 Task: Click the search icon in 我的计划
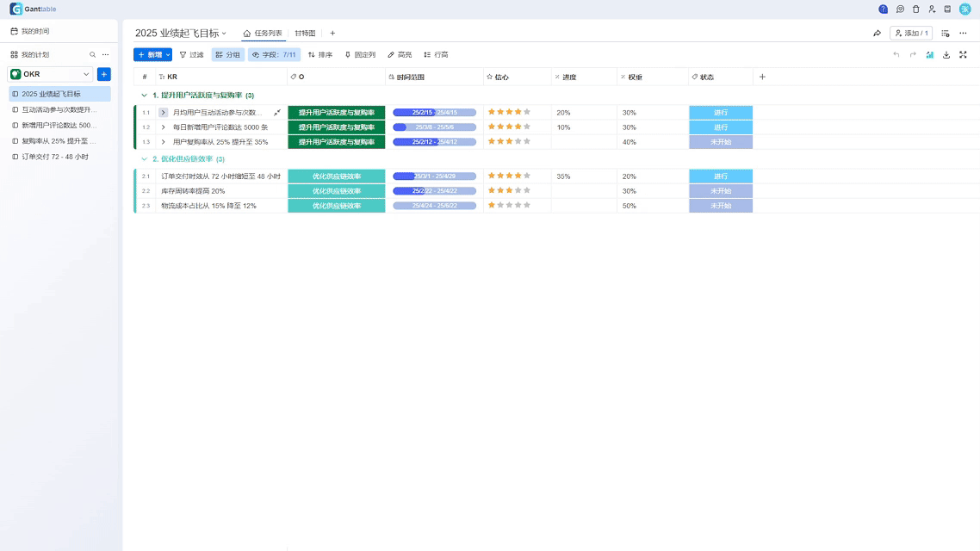[x=93, y=54]
